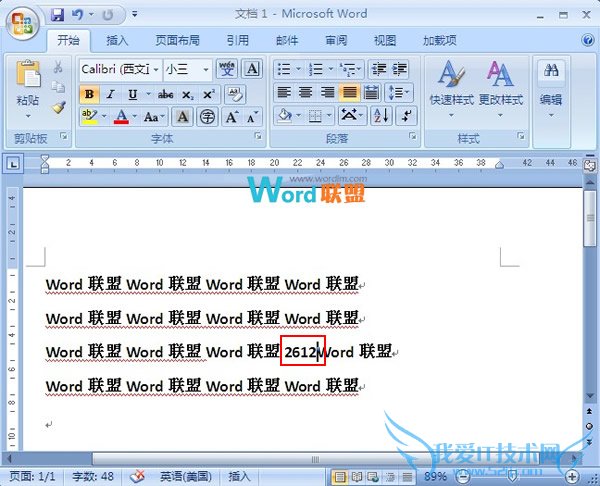Apply subscript formatting

pyautogui.click(x=187, y=94)
